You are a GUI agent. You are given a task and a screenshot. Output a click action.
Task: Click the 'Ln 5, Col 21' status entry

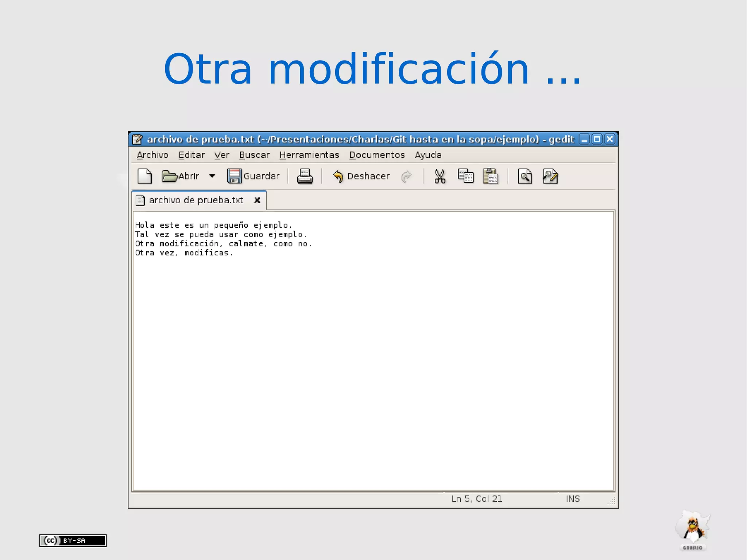tap(477, 499)
